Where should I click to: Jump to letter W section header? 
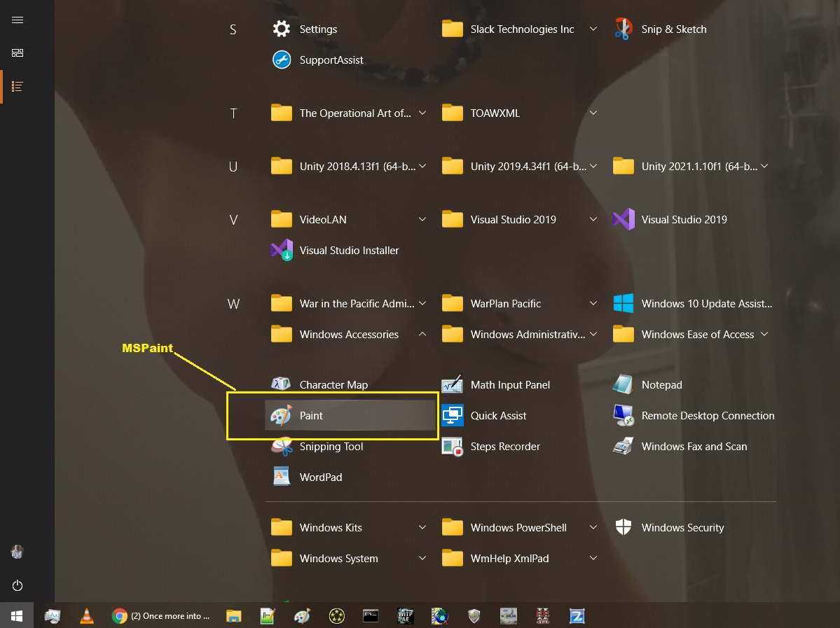tap(233, 304)
